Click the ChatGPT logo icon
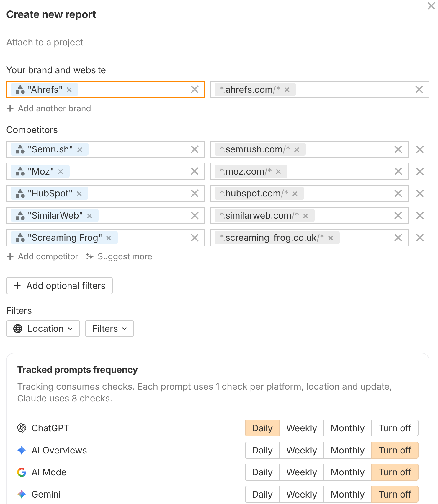This screenshot has width=438, height=504. [22, 428]
